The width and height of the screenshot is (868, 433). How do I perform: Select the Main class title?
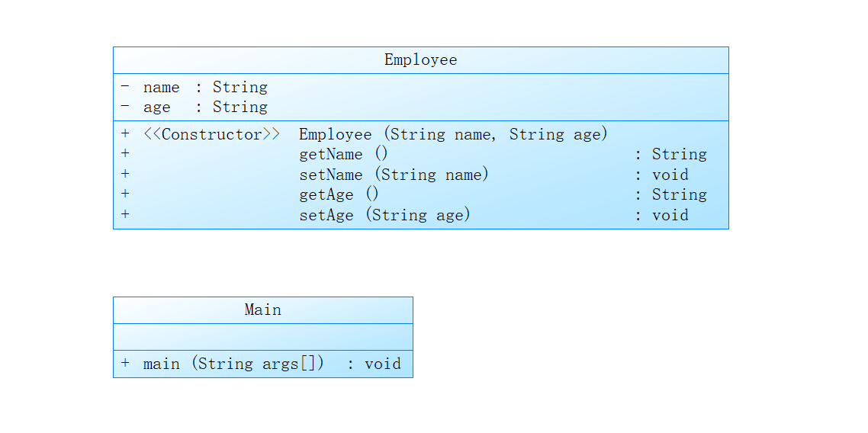(262, 310)
